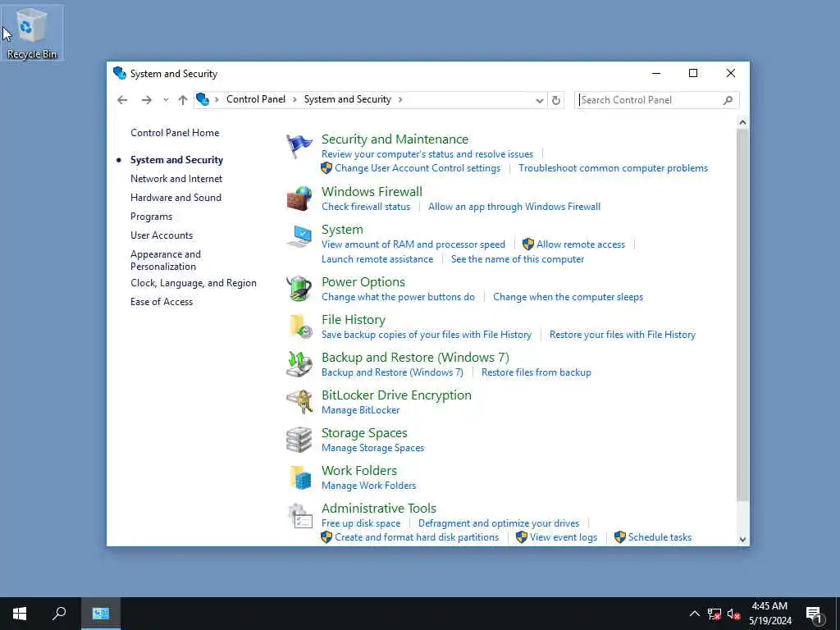
Task: Open Check firewall status link
Action: [366, 207]
